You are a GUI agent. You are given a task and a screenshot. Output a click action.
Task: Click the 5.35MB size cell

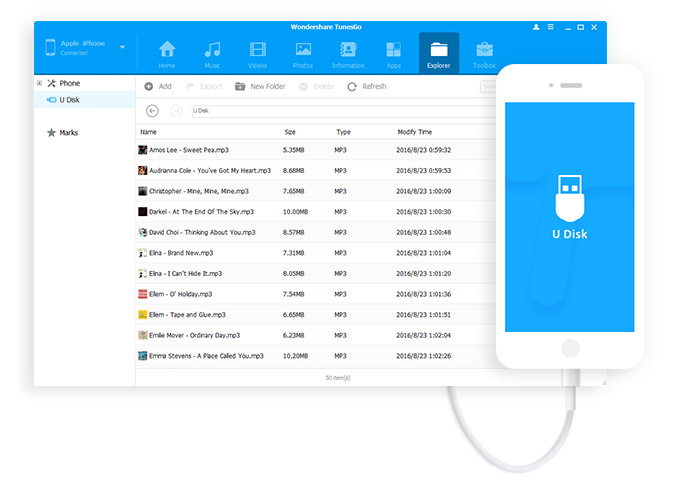293,150
